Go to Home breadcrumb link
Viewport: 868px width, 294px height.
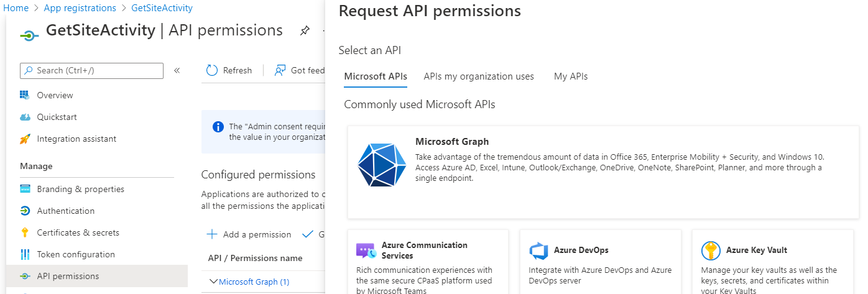[16, 8]
